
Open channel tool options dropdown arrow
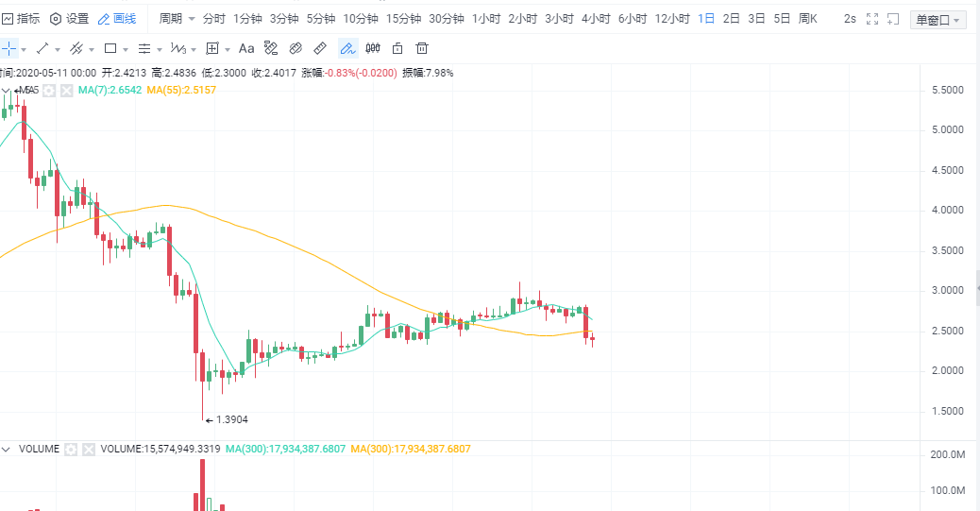[92, 49]
